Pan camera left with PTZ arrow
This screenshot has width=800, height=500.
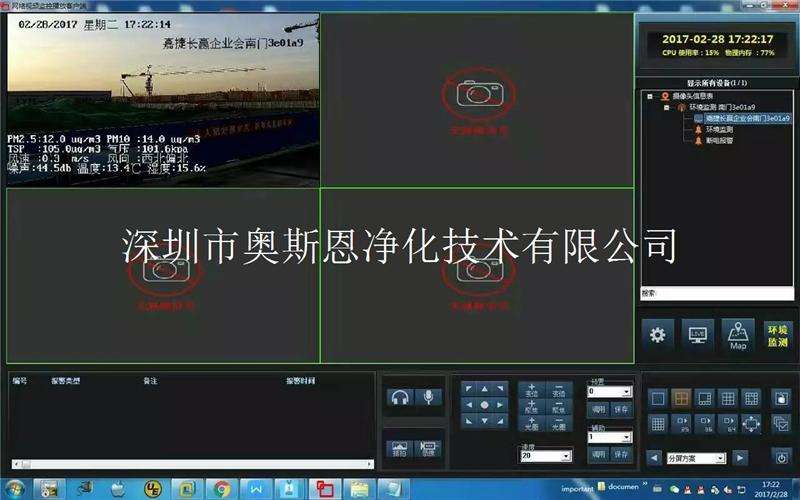click(469, 405)
